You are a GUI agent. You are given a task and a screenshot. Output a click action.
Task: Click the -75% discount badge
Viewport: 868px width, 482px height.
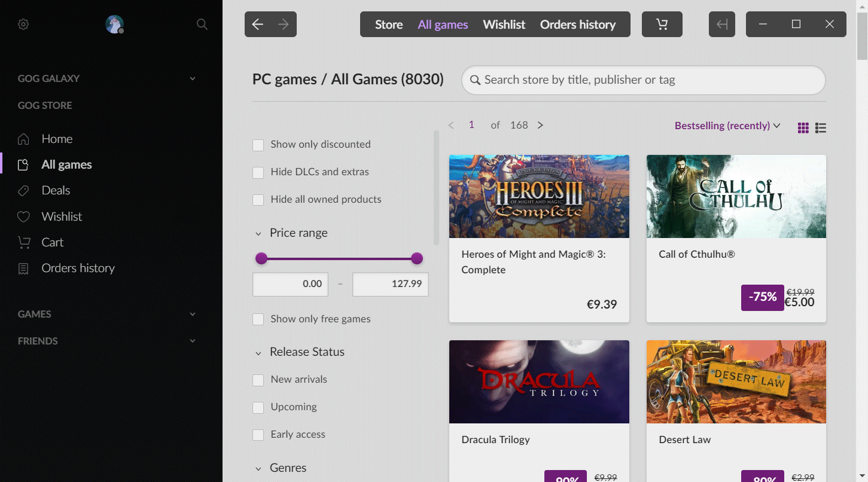[x=763, y=297]
